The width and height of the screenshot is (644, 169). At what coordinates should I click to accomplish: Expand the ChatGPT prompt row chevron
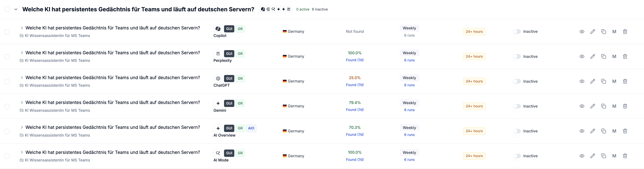click(22, 78)
